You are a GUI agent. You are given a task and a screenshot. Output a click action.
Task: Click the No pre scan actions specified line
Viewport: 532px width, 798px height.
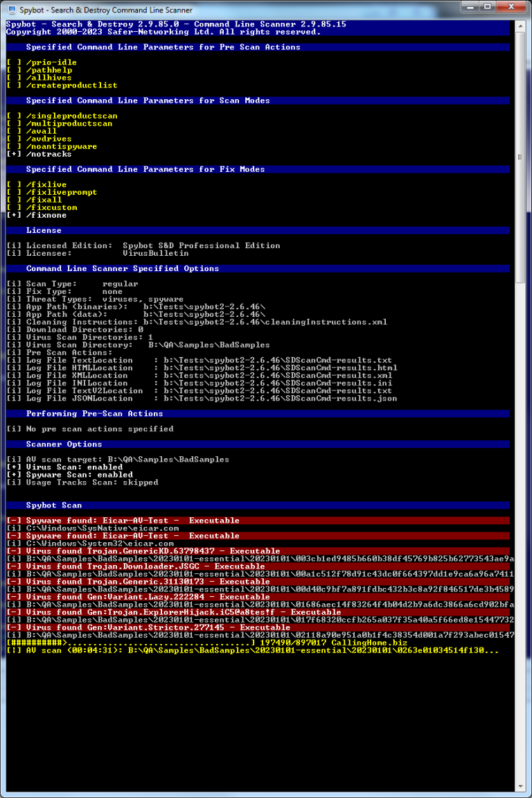click(x=90, y=428)
